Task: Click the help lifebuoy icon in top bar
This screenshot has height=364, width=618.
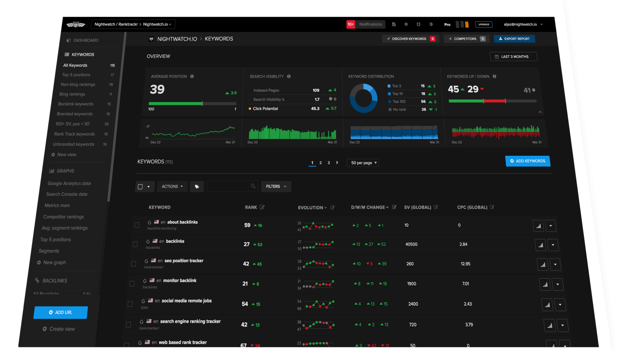Action: (x=419, y=24)
